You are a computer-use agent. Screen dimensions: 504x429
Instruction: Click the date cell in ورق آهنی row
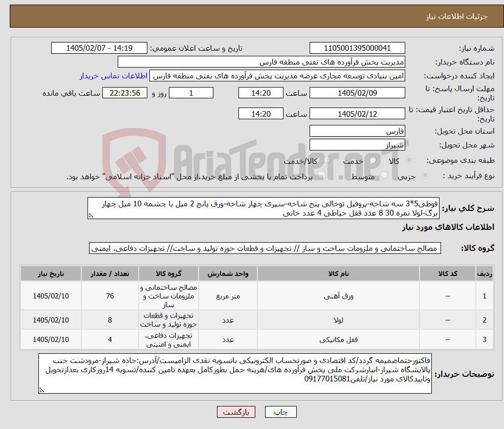point(51,296)
